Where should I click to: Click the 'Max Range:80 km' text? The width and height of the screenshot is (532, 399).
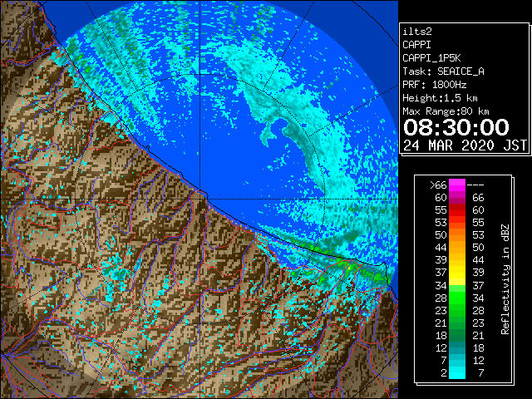pyautogui.click(x=446, y=111)
